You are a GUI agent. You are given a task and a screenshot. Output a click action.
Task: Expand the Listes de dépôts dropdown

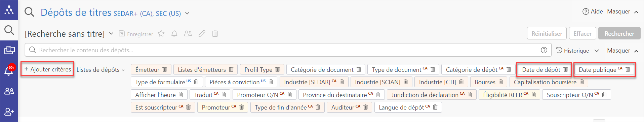[100, 70]
